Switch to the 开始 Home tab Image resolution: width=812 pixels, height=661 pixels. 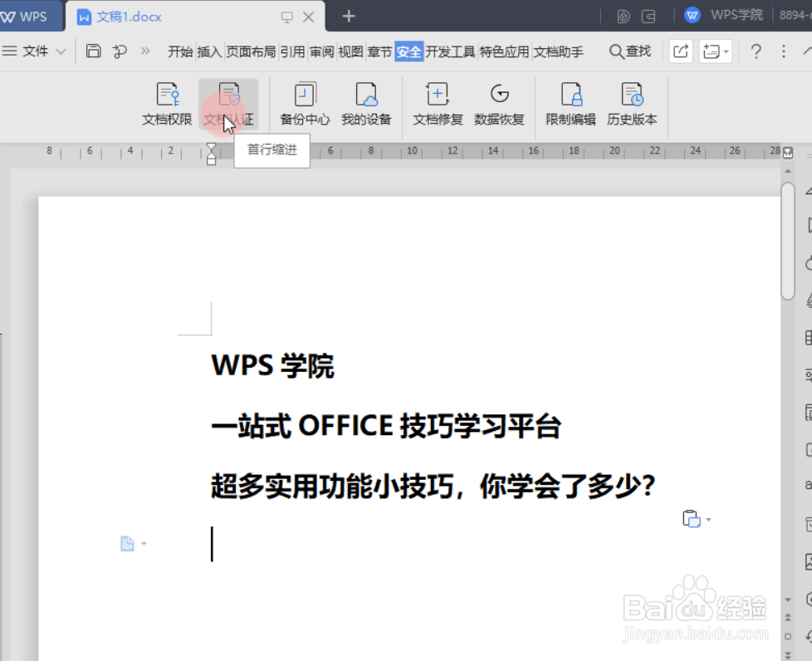click(x=180, y=51)
